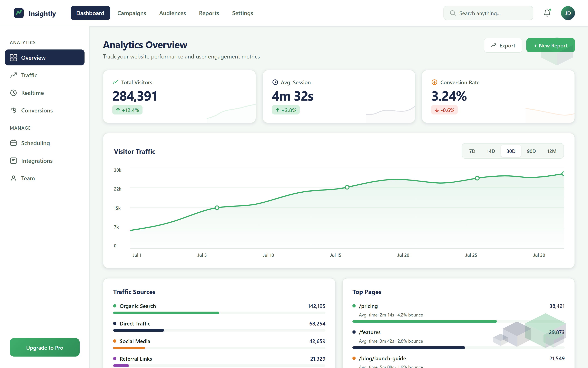Click the search magnifier icon
This screenshot has width=588, height=368.
tap(453, 13)
